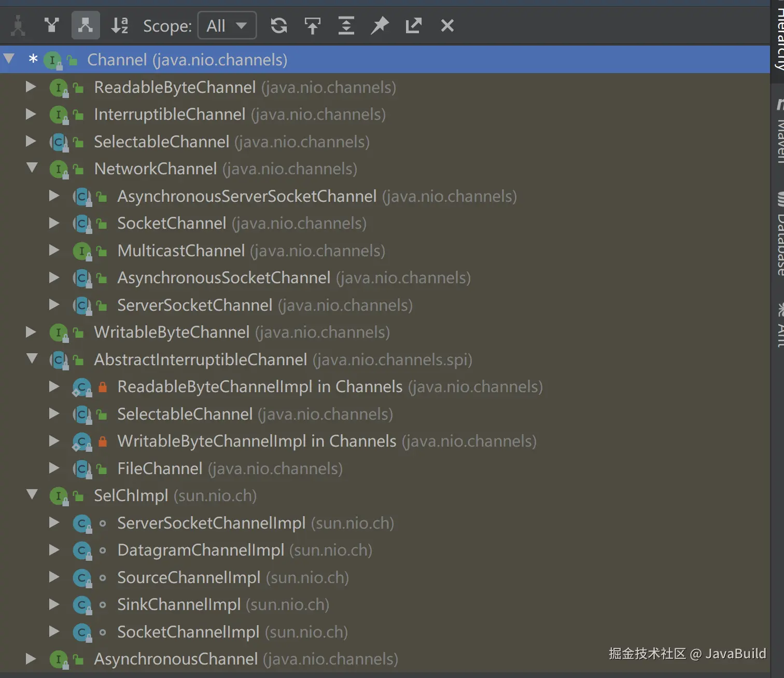Click abstract class icon of FileChannel

point(82,469)
